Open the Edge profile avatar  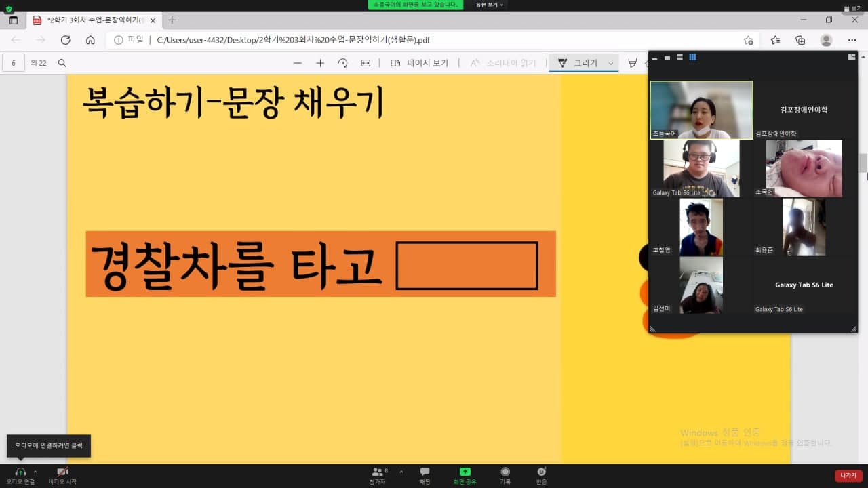826,40
